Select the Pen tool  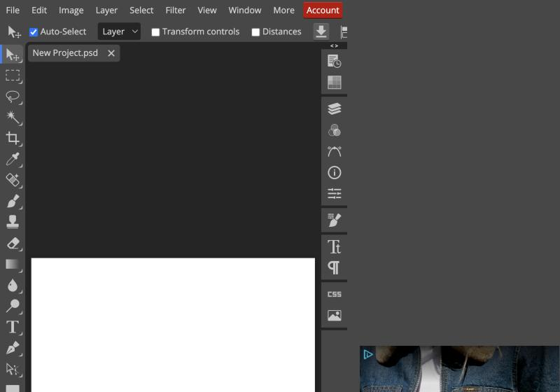point(13,348)
